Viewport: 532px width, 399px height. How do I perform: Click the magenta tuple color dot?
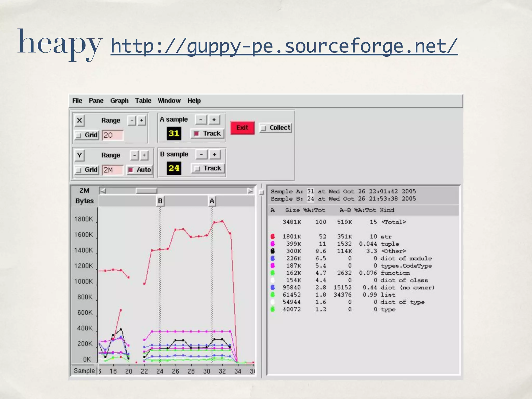click(272, 244)
